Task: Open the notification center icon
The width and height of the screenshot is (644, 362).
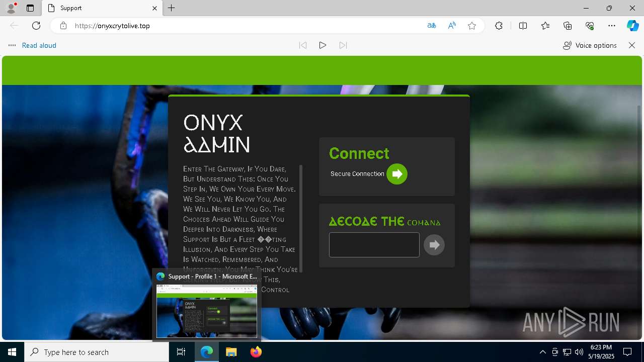Action: point(627,352)
